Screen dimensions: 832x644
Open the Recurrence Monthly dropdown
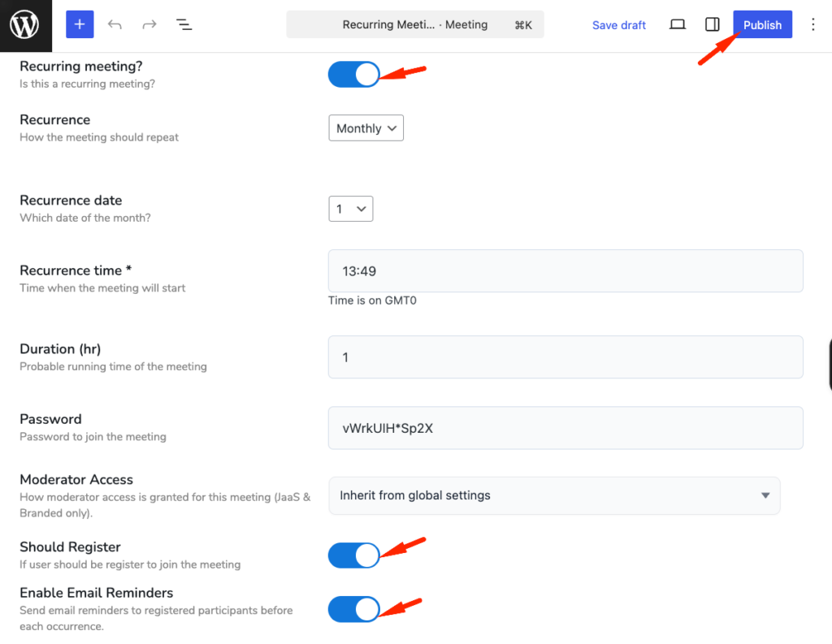coord(366,128)
